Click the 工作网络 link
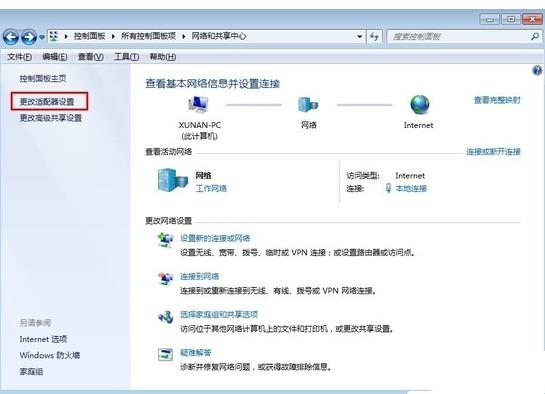The width and height of the screenshot is (545, 394). tap(211, 188)
